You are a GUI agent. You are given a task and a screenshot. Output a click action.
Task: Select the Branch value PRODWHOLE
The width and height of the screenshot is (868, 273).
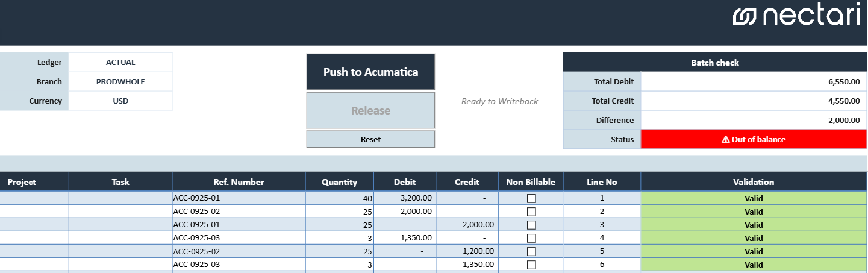click(x=120, y=81)
